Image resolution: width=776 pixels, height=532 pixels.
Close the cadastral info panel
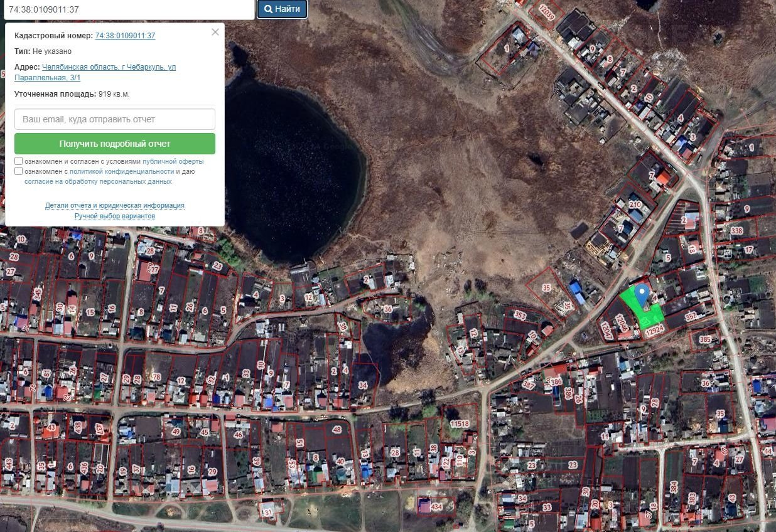tap(215, 32)
